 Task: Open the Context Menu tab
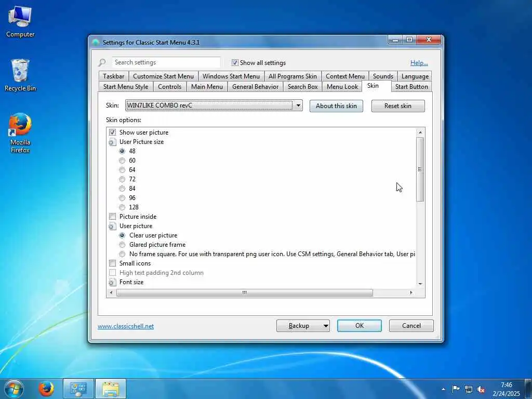(x=345, y=76)
